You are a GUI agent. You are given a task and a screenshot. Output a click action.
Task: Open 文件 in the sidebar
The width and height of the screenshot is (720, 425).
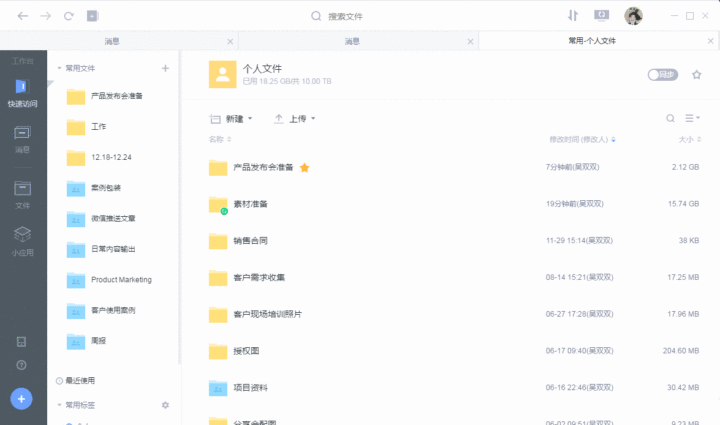pyautogui.click(x=22, y=195)
